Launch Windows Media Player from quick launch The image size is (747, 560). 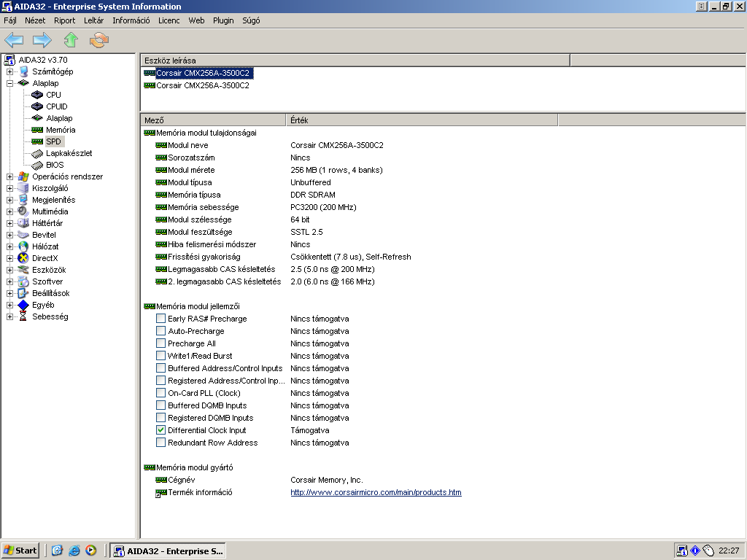91,551
